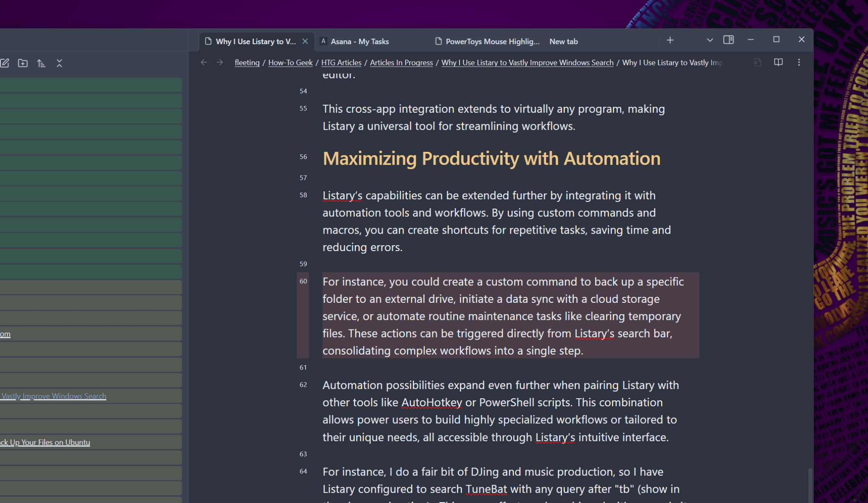Click the How-To Geek breadcrumb item
Viewport: 868px width, 503px height.
[x=289, y=62]
